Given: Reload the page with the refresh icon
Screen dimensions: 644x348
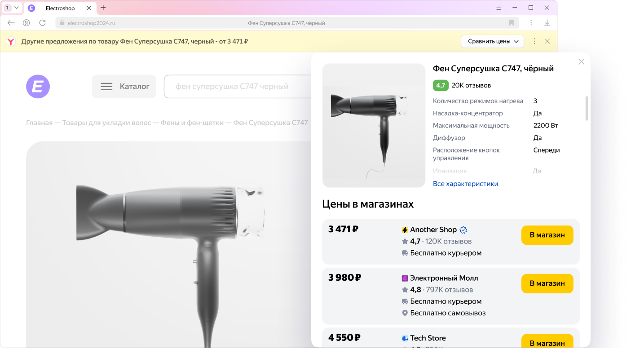Looking at the screenshot, I should pos(42,23).
